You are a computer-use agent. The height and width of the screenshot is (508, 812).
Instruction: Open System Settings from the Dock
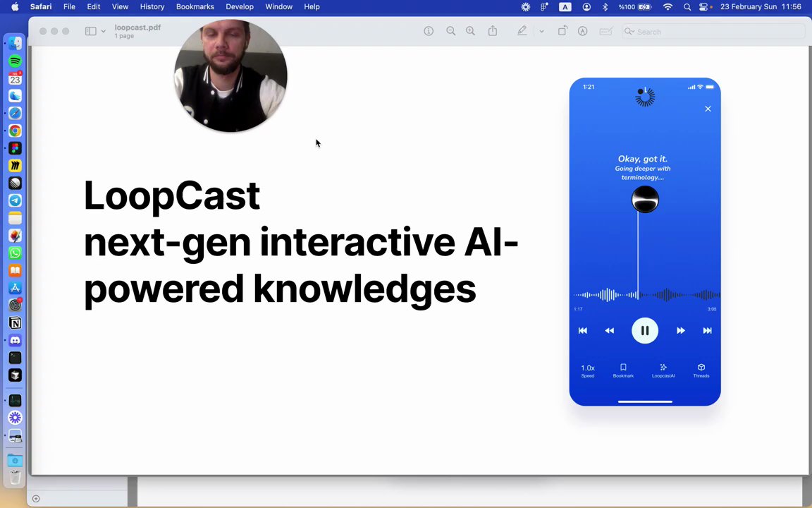[15, 306]
